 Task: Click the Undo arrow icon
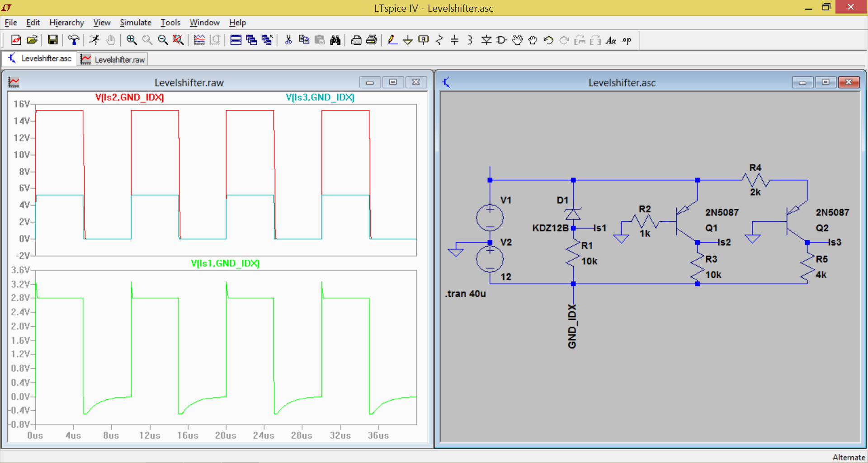click(548, 40)
